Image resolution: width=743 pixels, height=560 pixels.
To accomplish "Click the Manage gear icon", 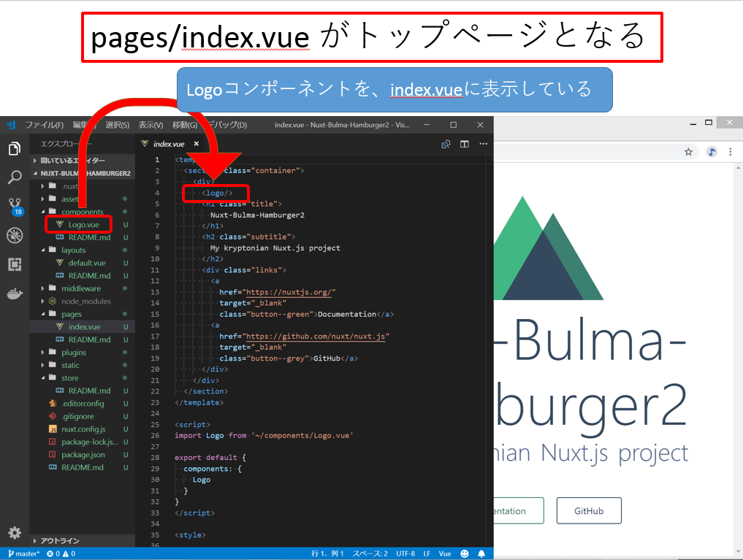I will pyautogui.click(x=15, y=533).
